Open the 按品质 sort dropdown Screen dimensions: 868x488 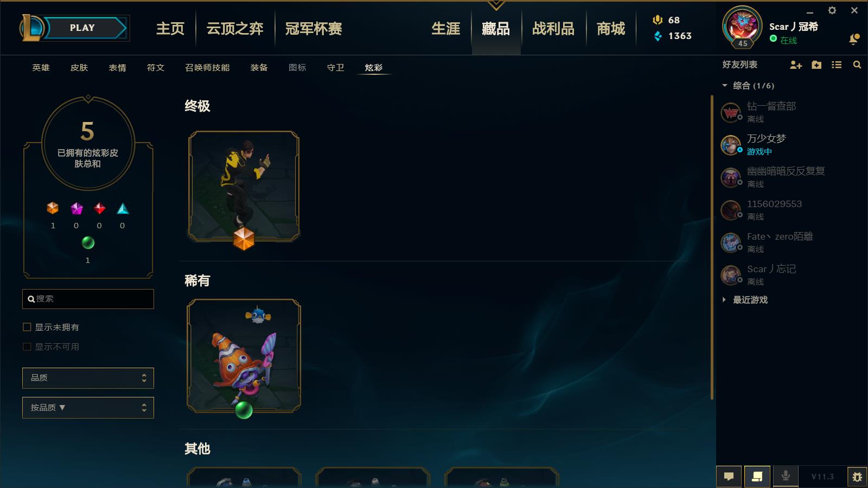(88, 408)
